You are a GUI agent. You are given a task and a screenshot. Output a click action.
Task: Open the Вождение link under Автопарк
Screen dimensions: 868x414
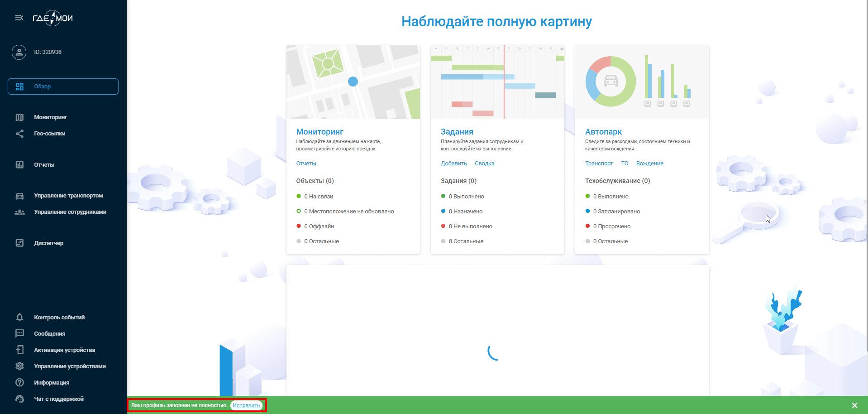(x=649, y=164)
